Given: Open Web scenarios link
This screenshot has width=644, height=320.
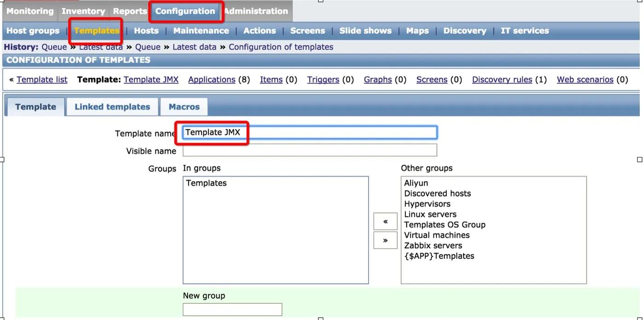Looking at the screenshot, I should pyautogui.click(x=585, y=80).
